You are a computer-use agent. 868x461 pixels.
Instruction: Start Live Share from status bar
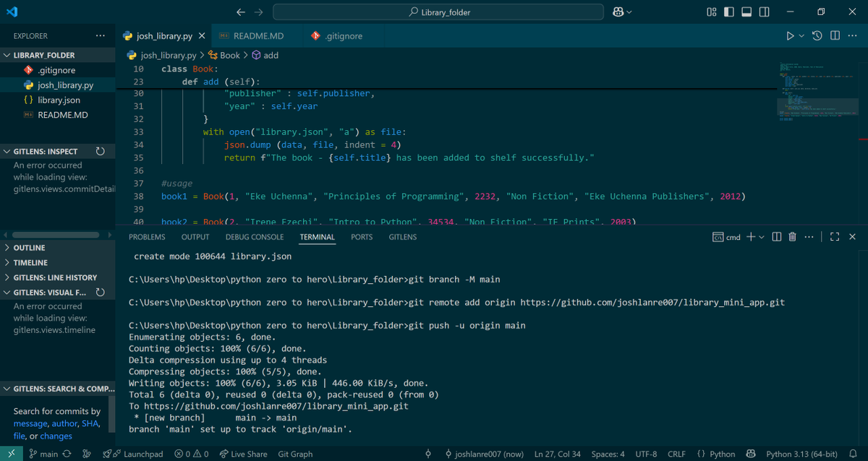(242, 454)
